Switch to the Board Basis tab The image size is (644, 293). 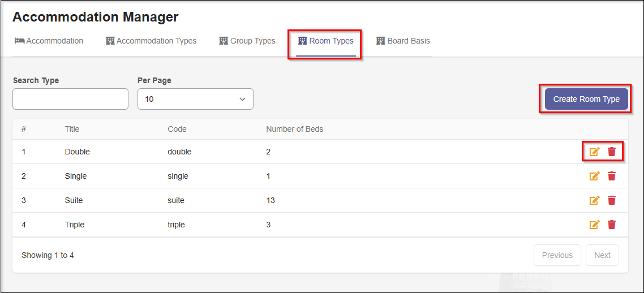click(x=403, y=41)
